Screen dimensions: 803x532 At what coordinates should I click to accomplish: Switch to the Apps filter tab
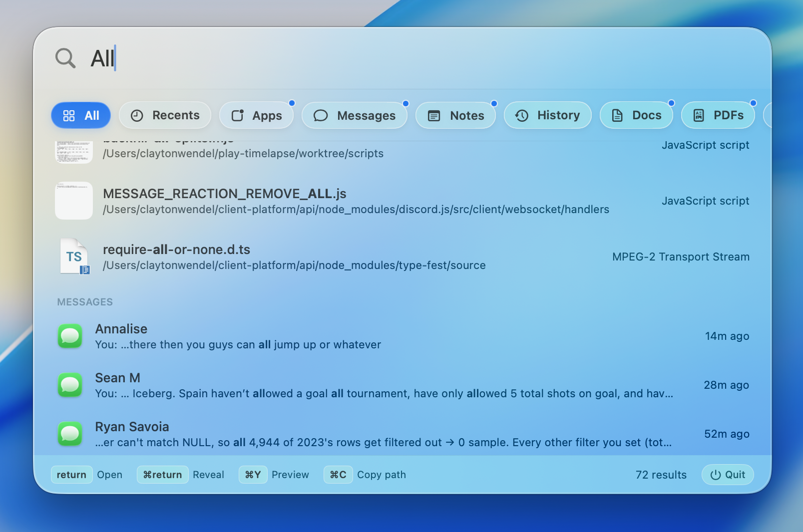pos(257,115)
